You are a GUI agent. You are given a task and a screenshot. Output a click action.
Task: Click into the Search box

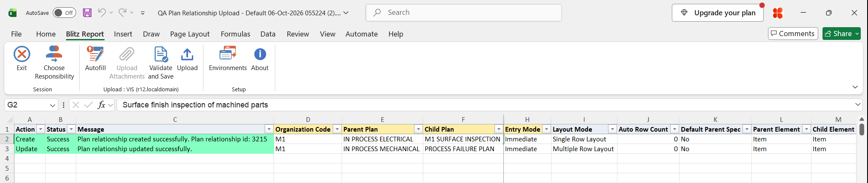click(x=464, y=13)
